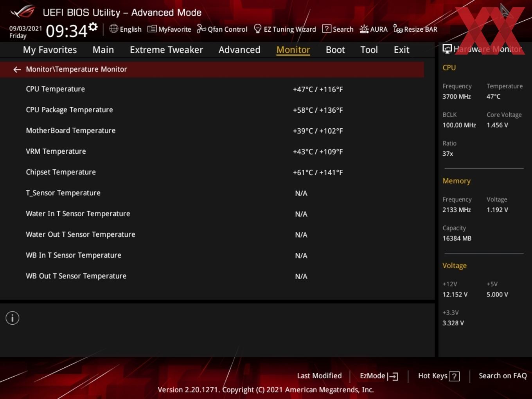This screenshot has height=399, width=532.
Task: Click the 1.456 V core voltage value
Action: pos(497,125)
